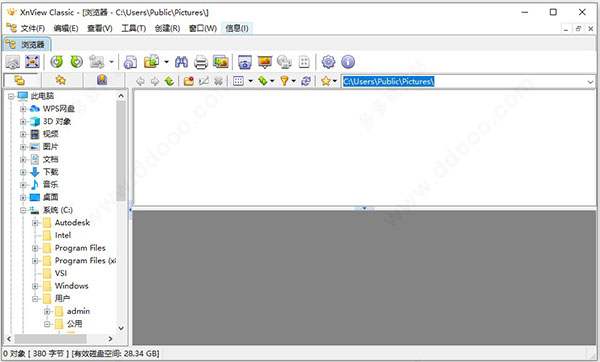Open the Favorites star dropdown arrow
Image resolution: width=600 pixels, height=362 pixels.
pyautogui.click(x=335, y=81)
